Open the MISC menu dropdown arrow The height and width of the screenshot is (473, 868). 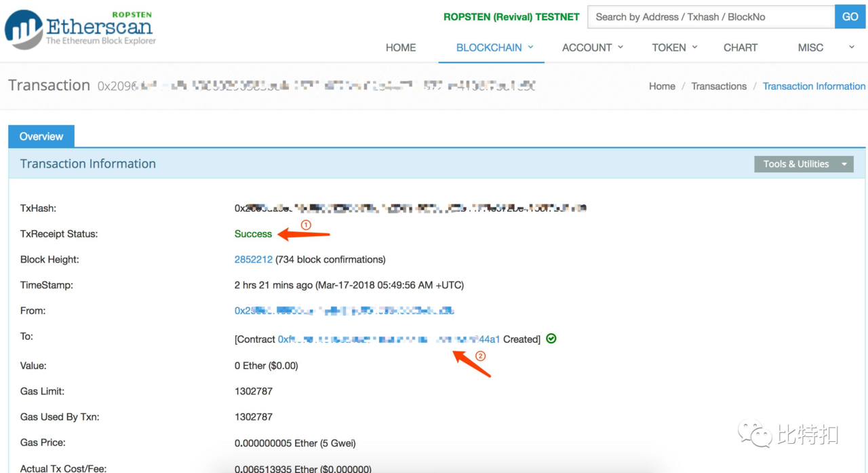point(852,47)
